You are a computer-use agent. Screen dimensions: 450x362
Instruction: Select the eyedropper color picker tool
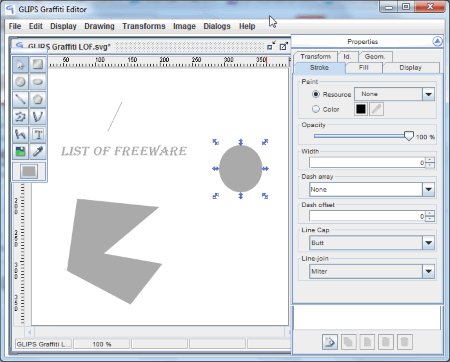tap(38, 152)
